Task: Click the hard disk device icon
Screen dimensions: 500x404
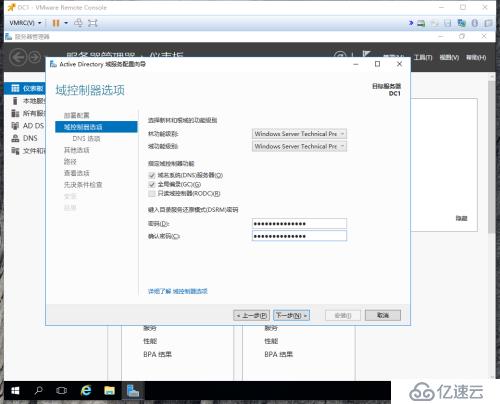Action: point(421,23)
